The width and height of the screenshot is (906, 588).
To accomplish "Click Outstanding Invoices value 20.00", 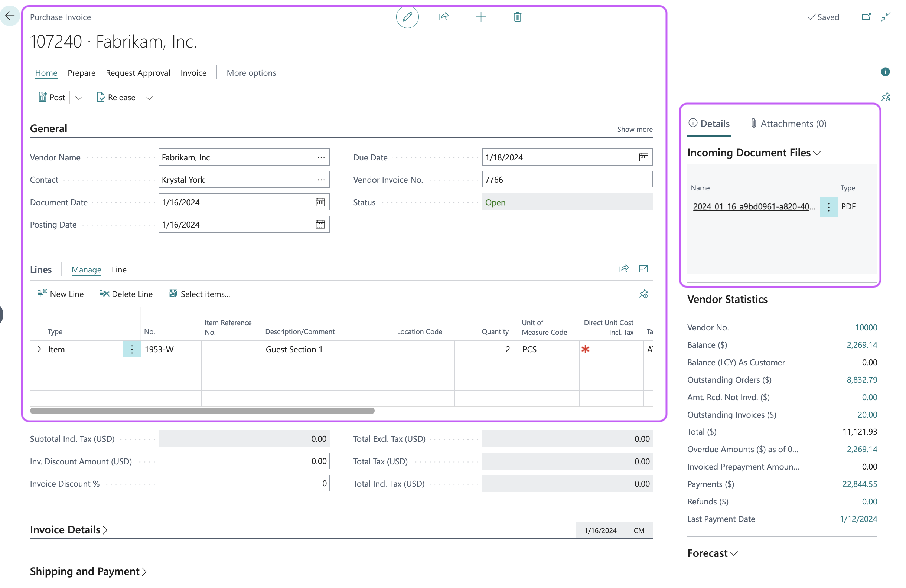I will pyautogui.click(x=867, y=415).
